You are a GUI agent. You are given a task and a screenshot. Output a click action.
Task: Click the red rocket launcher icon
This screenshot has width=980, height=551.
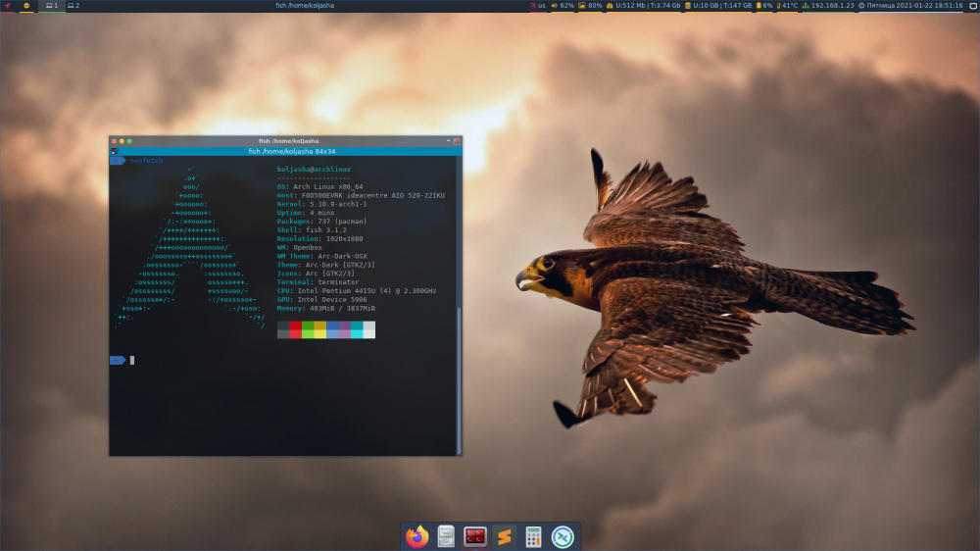(8, 6)
